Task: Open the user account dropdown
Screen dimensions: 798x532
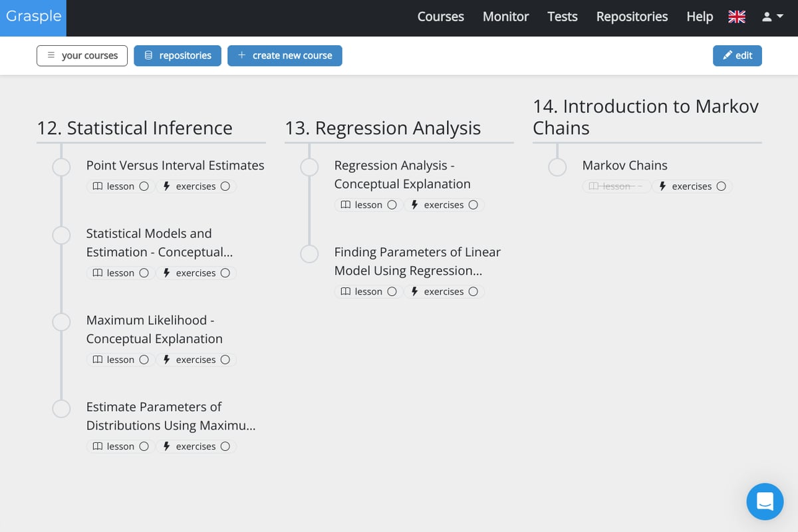Action: (x=771, y=17)
